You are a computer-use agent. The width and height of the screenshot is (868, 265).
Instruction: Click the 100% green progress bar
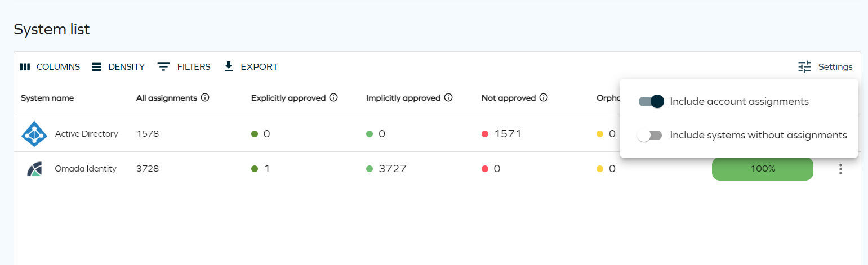click(x=762, y=169)
